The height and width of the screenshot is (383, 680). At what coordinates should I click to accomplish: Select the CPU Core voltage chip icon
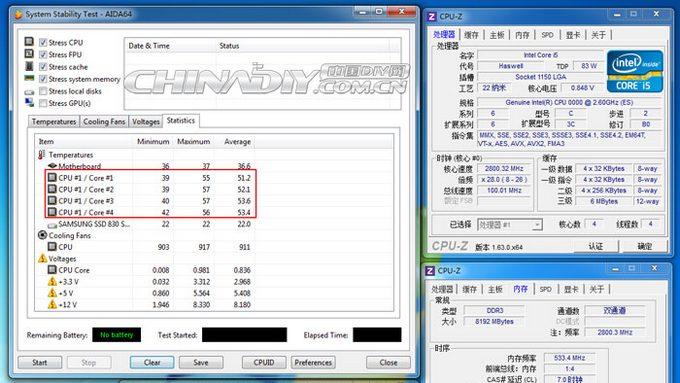pos(52,270)
